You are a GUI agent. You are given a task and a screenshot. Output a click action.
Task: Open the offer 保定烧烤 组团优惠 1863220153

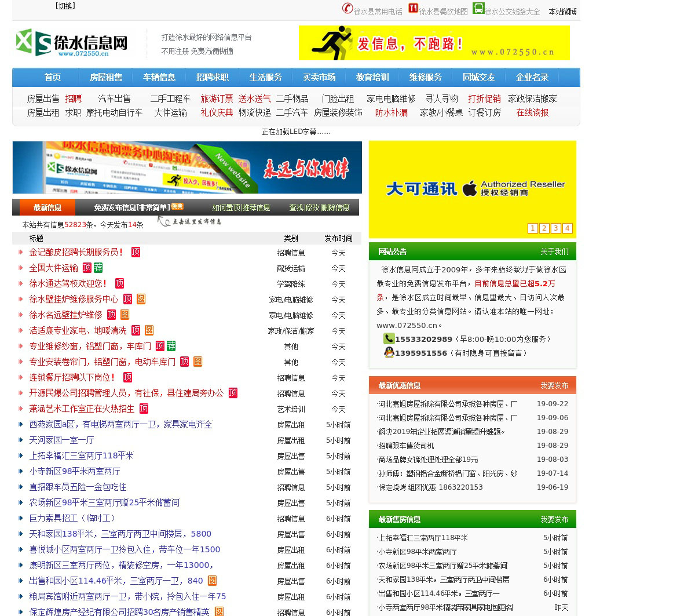click(430, 487)
